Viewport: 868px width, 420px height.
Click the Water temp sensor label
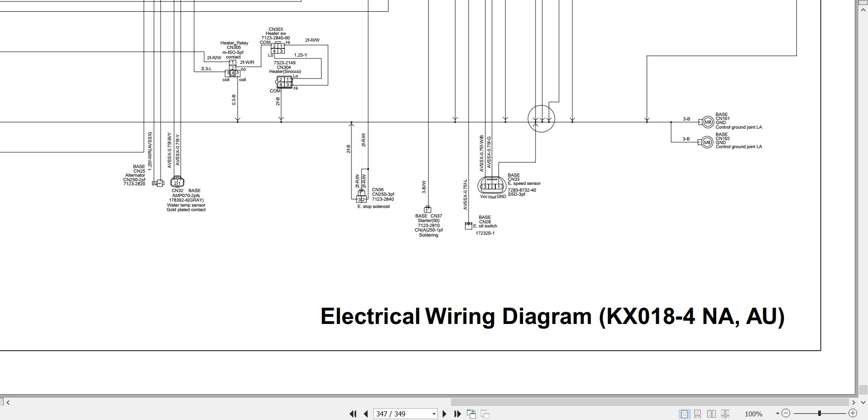(186, 205)
